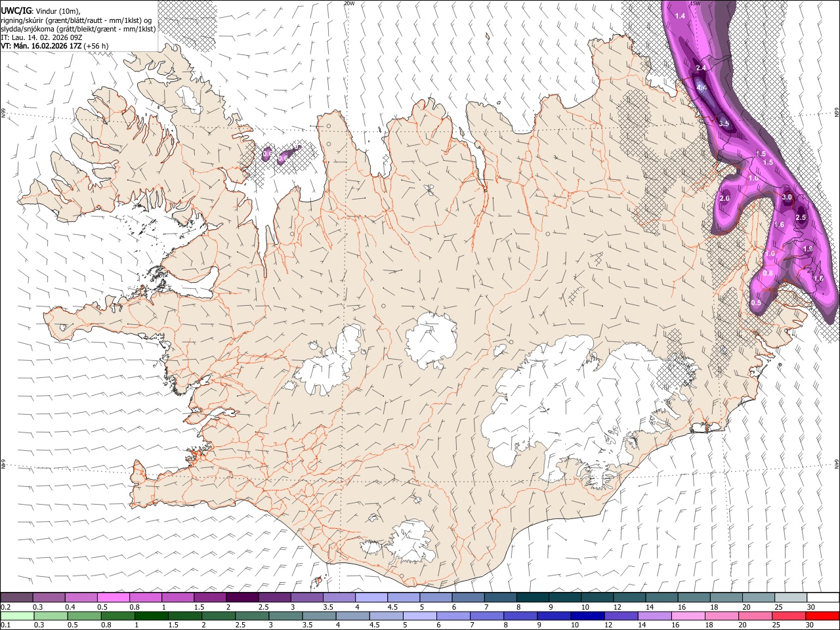Click the 2.0 snowfall value on the map

724,198
